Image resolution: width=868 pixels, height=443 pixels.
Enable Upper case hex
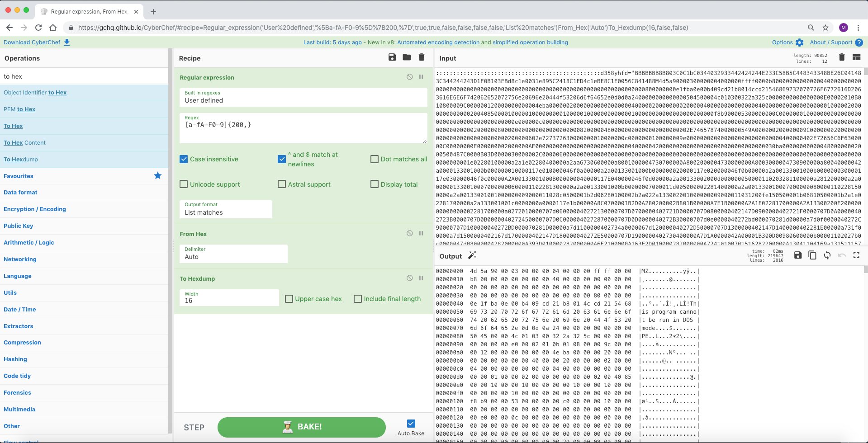pos(289,299)
